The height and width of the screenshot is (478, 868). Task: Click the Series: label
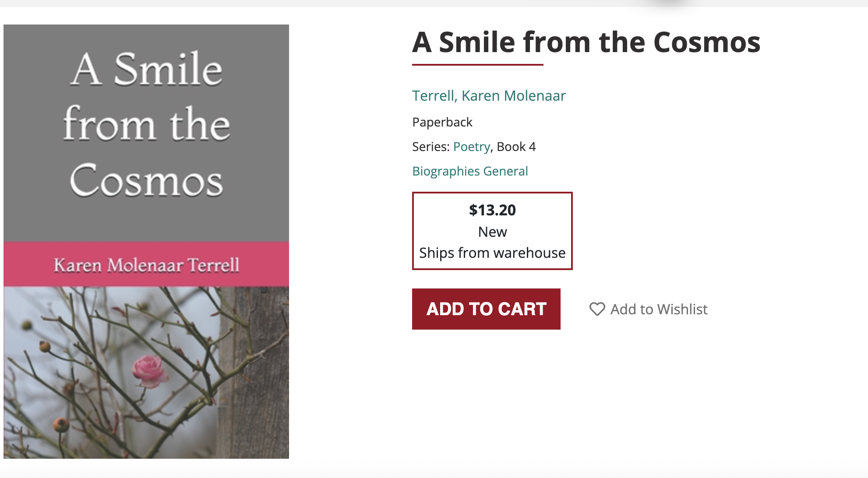(431, 147)
